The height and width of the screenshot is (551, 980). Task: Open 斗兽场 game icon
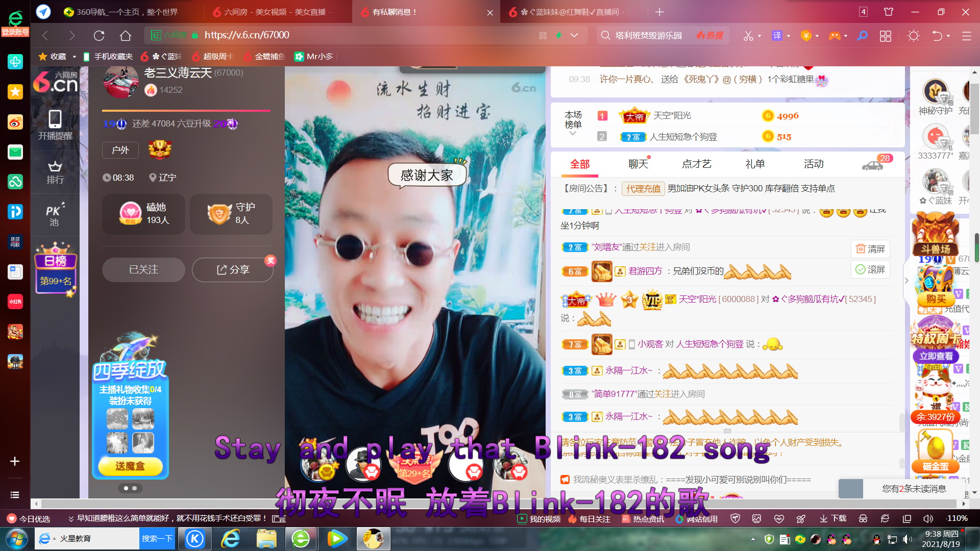[935, 234]
